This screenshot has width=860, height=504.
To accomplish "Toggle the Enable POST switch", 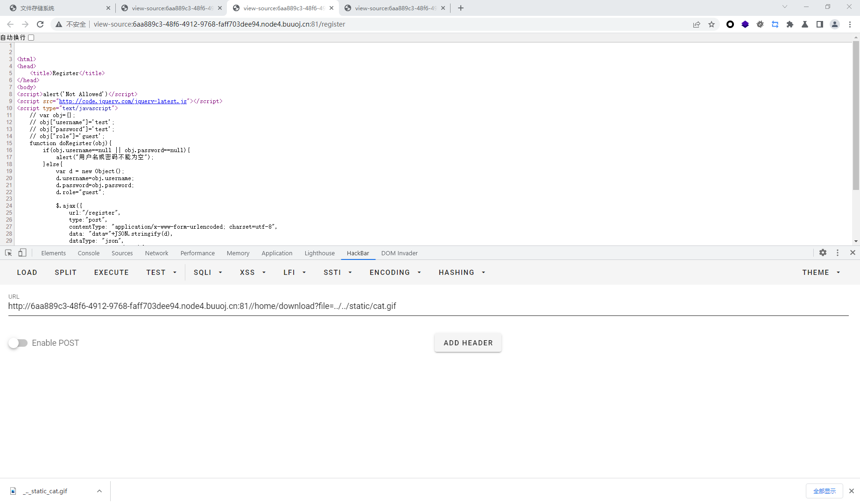I will coord(18,343).
